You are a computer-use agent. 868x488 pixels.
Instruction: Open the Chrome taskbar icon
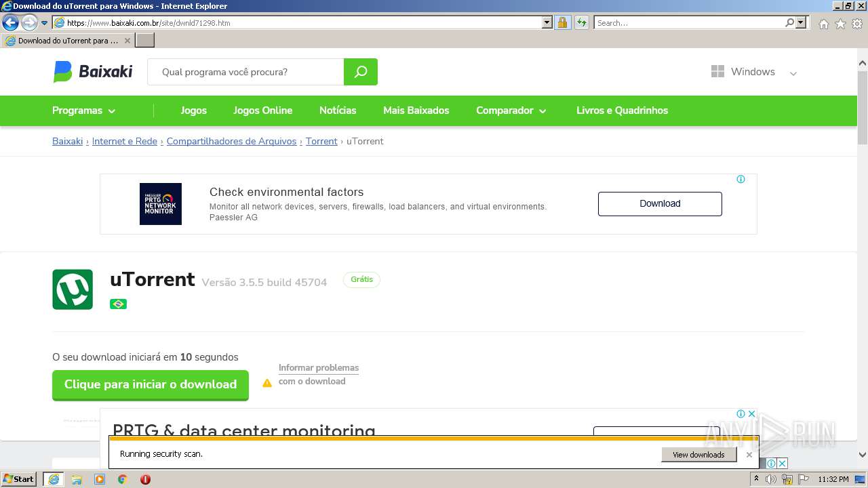coord(123,479)
